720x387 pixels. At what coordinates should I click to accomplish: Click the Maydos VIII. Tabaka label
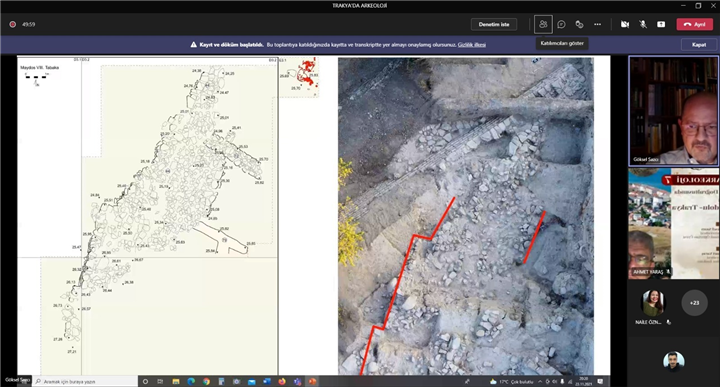pos(39,67)
